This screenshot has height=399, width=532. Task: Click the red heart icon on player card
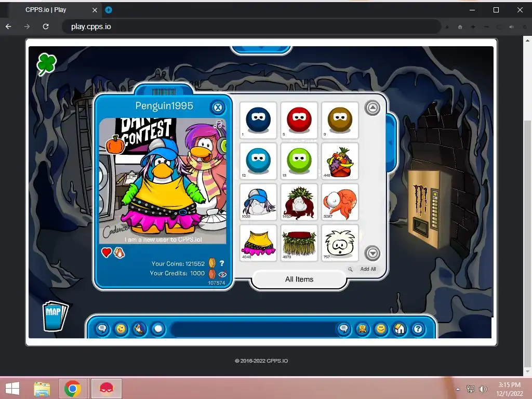[107, 252]
